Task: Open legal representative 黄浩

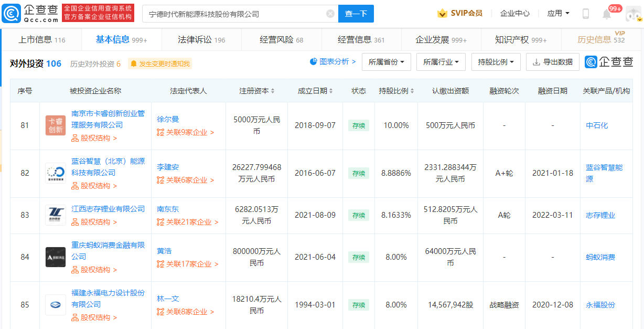Action: [x=164, y=251]
